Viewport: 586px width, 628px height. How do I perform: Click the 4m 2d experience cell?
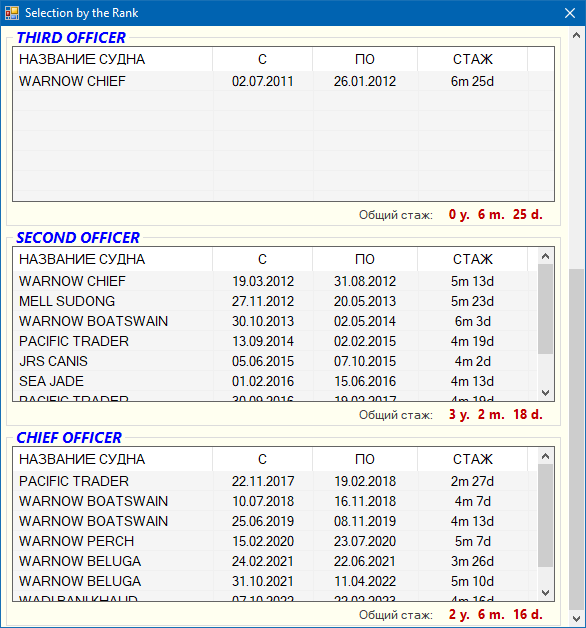473,361
